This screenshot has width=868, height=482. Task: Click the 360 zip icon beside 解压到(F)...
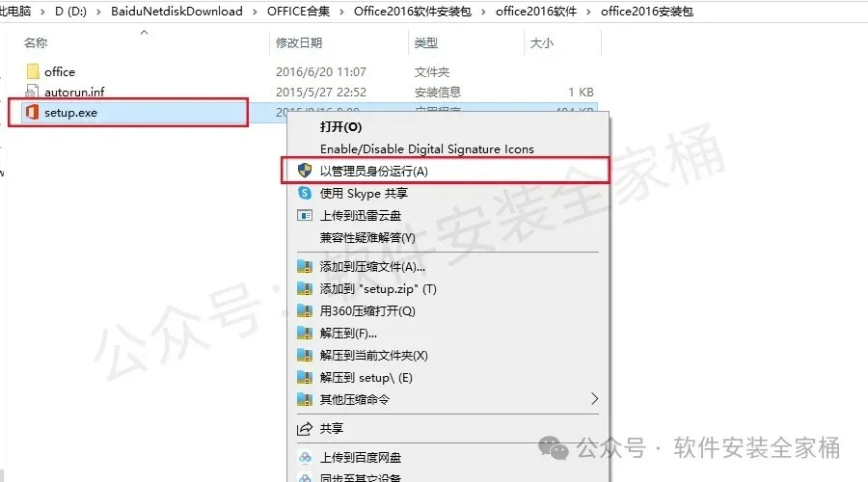tap(305, 333)
